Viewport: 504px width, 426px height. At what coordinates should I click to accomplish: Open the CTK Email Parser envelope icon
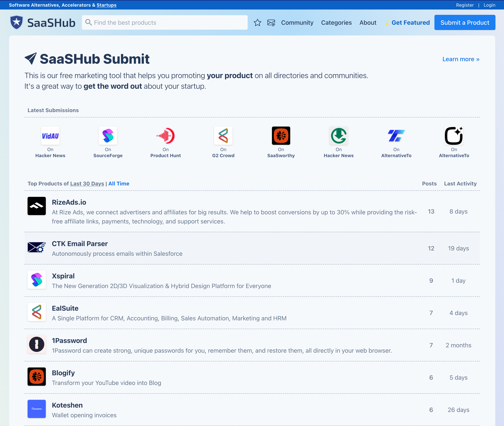(x=37, y=247)
